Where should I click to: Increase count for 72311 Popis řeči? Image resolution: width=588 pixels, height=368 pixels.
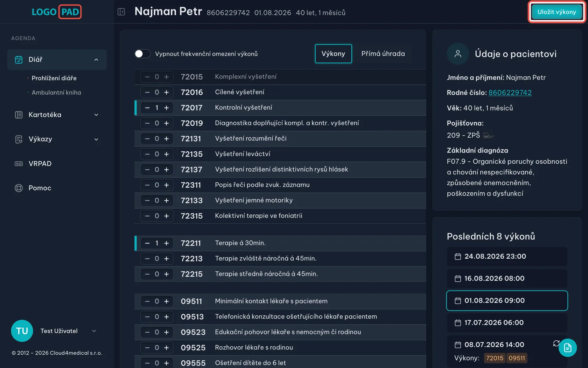pos(167,185)
